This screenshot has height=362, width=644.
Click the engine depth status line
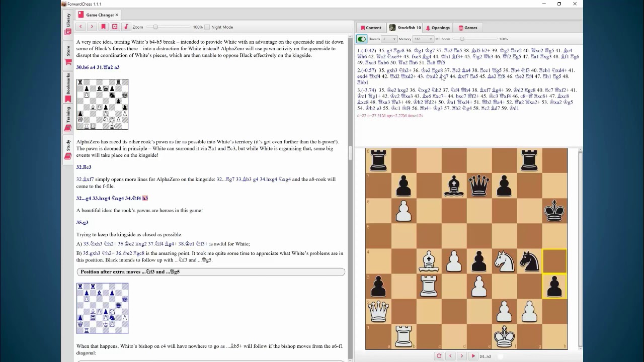(x=390, y=116)
